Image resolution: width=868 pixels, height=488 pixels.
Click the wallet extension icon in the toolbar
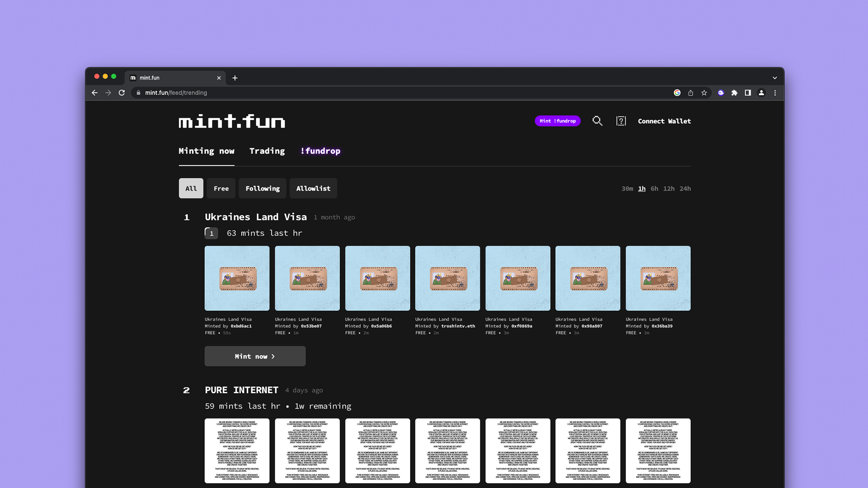(721, 93)
